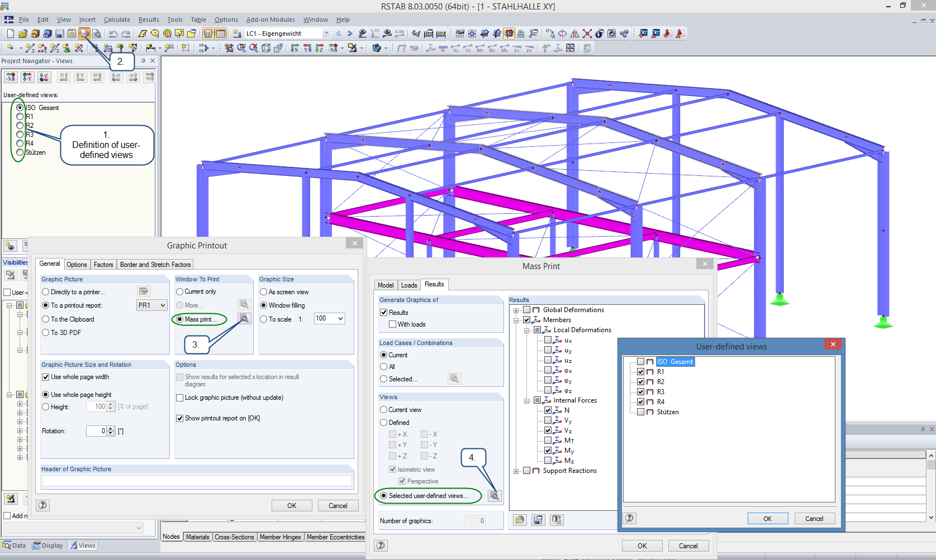Screen dimensions: 936x560
Task: Expand Global Deformations tree node
Action: 516,310
